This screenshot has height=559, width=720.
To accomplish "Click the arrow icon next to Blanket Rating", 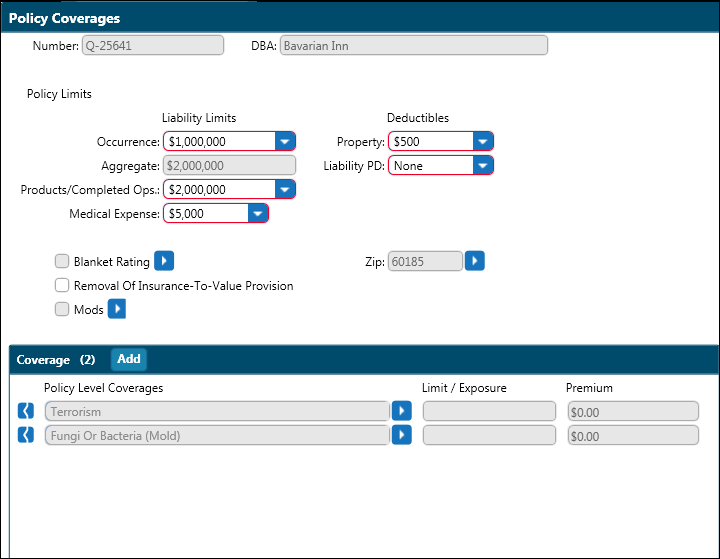I will (x=164, y=261).
